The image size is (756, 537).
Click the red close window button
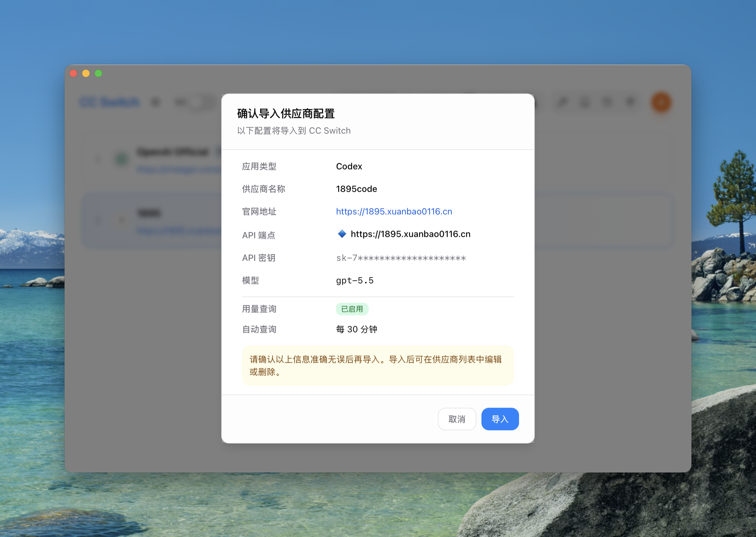pos(73,73)
